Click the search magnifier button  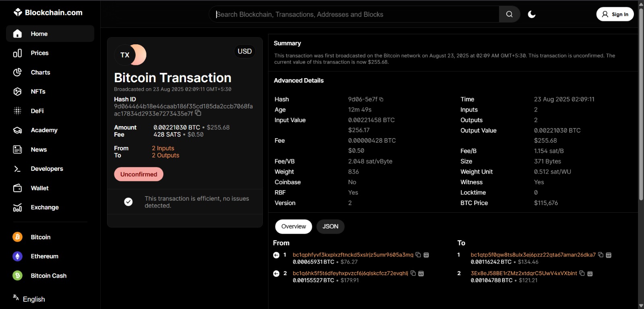tap(510, 14)
